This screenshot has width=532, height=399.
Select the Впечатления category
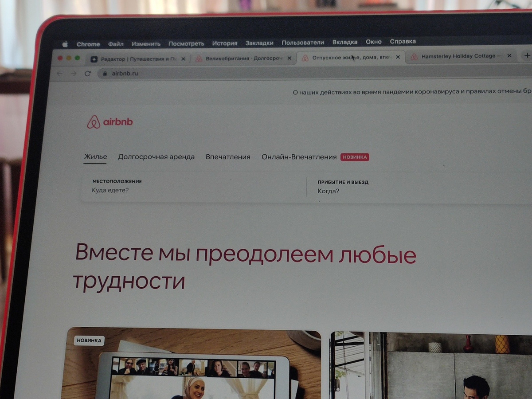(x=228, y=156)
